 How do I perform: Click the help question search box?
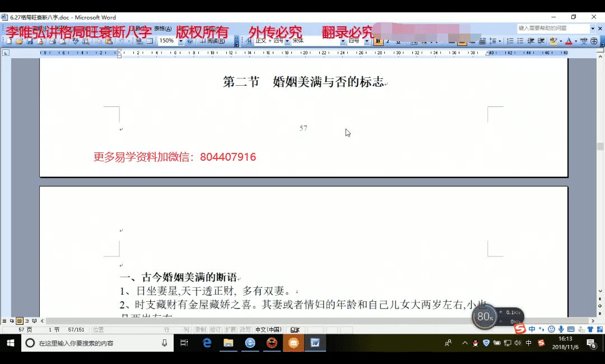[x=552, y=28]
